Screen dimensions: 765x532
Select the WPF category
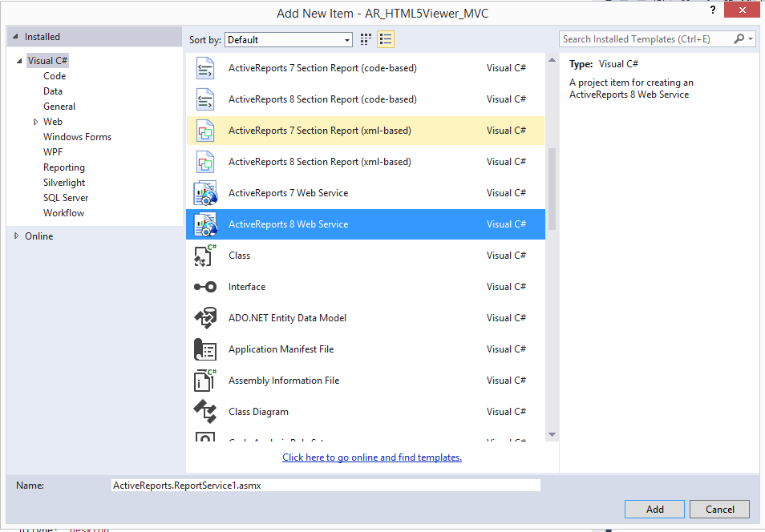[x=53, y=152]
